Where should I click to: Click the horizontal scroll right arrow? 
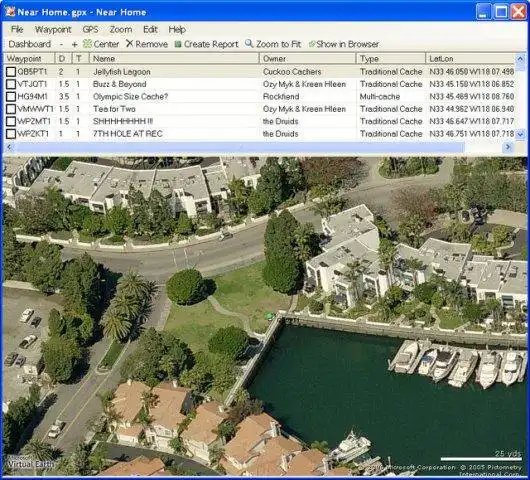coord(508,147)
